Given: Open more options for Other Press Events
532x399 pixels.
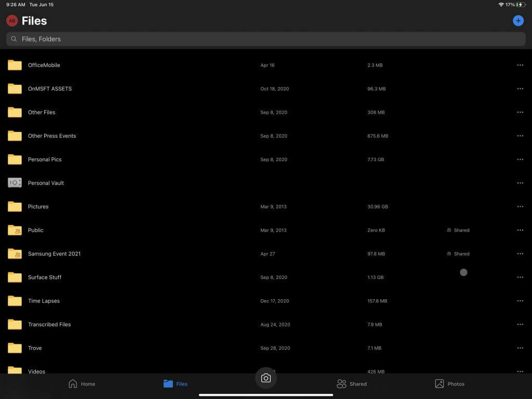Looking at the screenshot, I should click(x=520, y=136).
